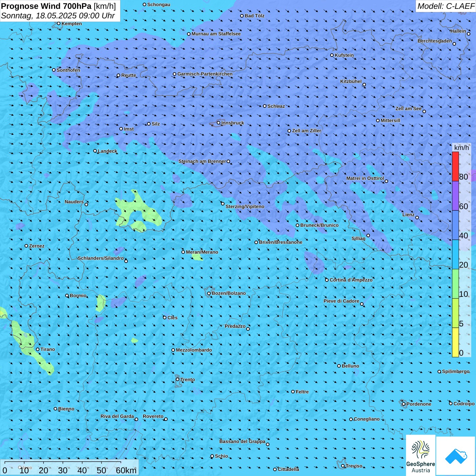Image resolution: width=476 pixels, height=476 pixels.
Task: Click the 'Modell: C-LAEF' label
Action: click(x=445, y=6)
